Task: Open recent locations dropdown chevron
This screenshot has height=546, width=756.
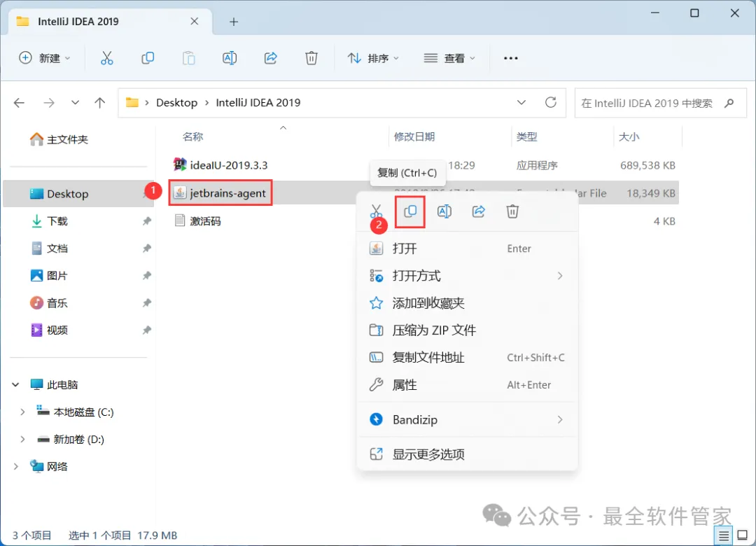Action: tap(75, 103)
